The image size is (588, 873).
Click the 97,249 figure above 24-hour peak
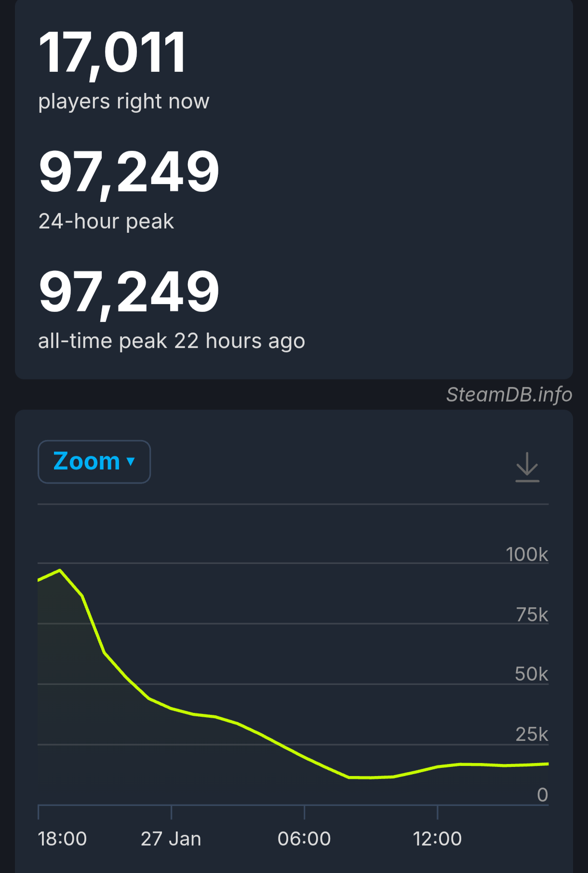[x=129, y=171]
